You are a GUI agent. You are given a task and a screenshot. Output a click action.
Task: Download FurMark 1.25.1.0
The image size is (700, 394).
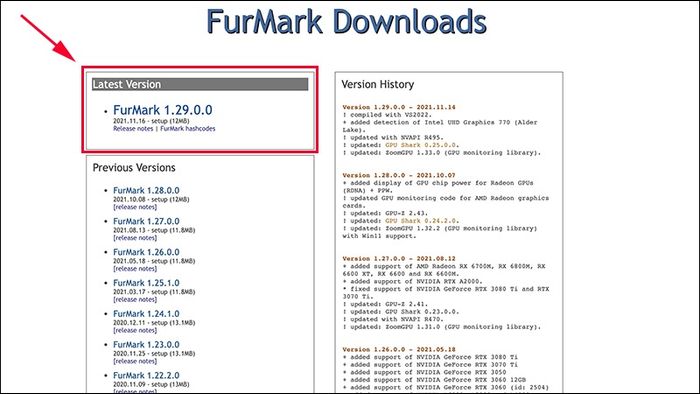pyautogui.click(x=146, y=283)
